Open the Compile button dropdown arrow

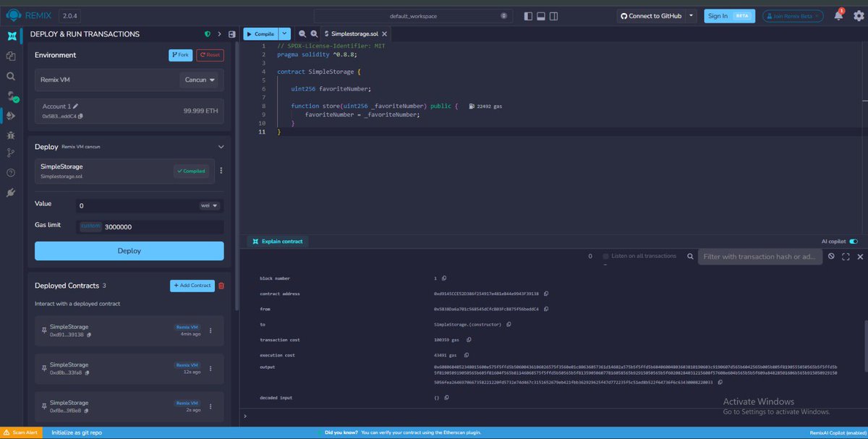pos(284,33)
